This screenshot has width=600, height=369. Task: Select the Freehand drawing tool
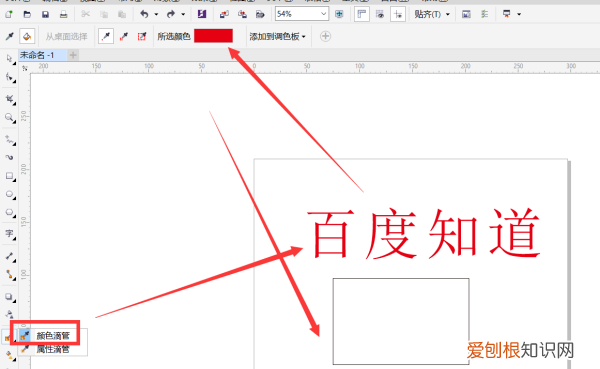coord(10,140)
